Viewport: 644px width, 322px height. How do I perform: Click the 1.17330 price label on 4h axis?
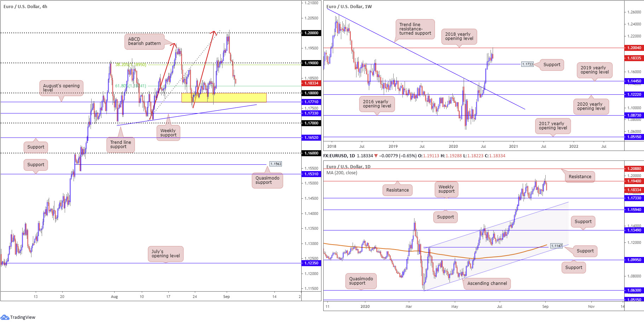[x=311, y=113]
